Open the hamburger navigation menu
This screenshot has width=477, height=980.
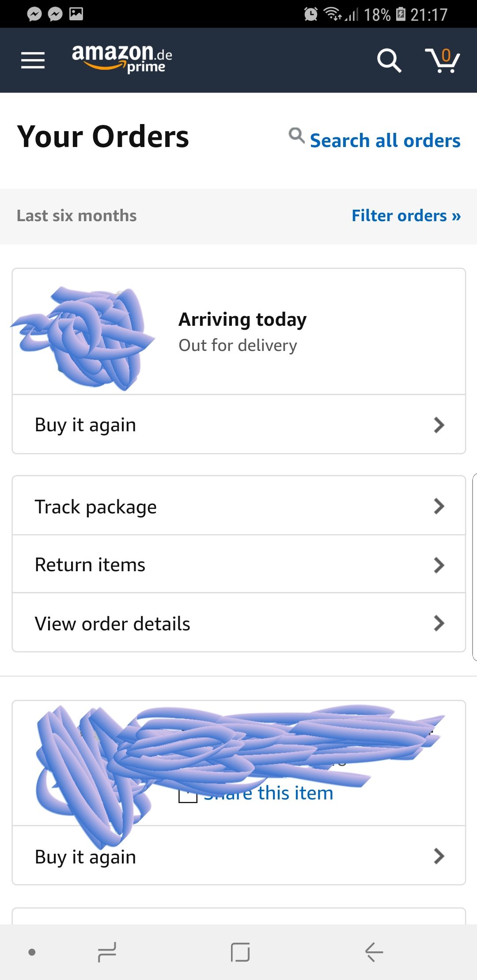click(x=33, y=60)
